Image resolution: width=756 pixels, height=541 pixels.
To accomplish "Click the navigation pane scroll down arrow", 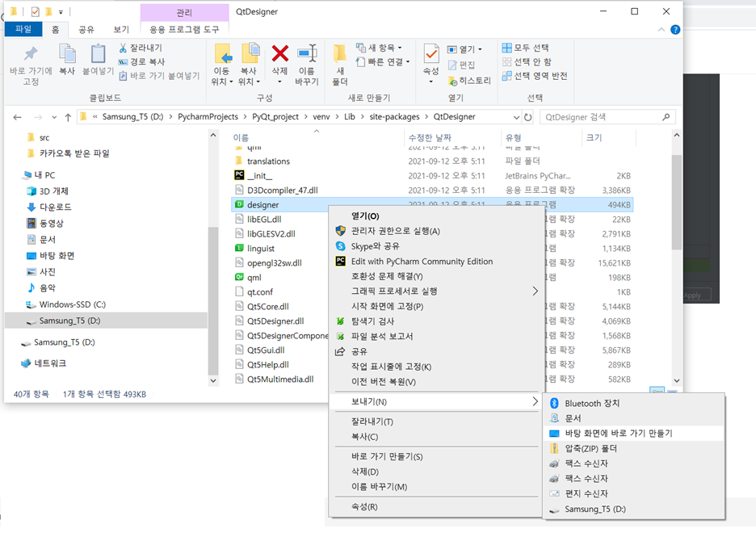I will coord(213,380).
